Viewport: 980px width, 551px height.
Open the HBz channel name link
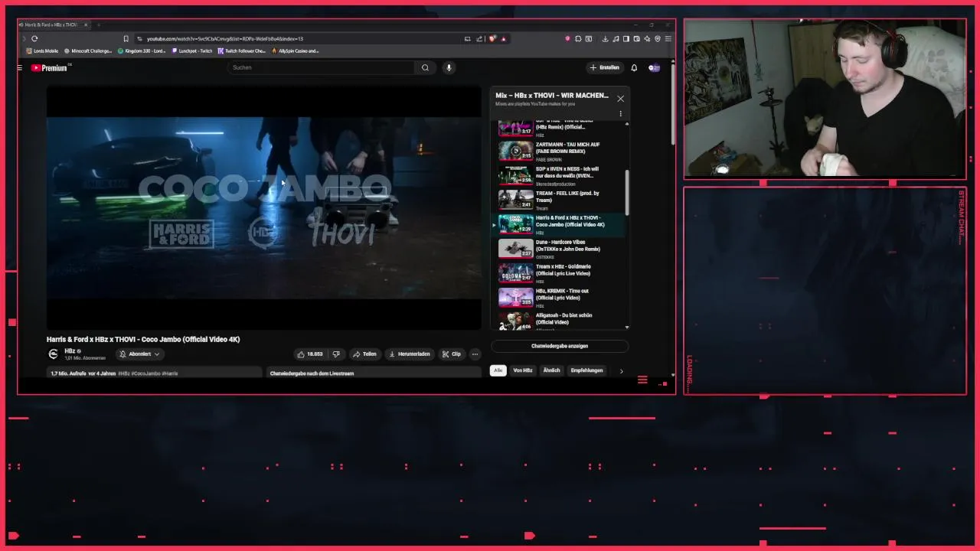pos(70,350)
